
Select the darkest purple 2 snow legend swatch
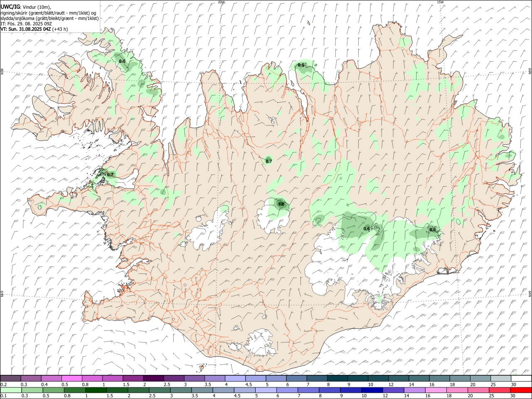(153, 379)
